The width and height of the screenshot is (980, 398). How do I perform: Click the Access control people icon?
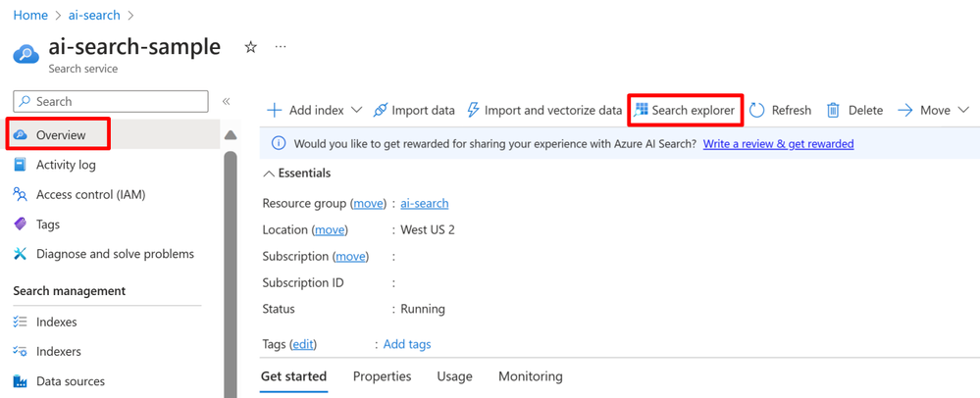coord(21,194)
